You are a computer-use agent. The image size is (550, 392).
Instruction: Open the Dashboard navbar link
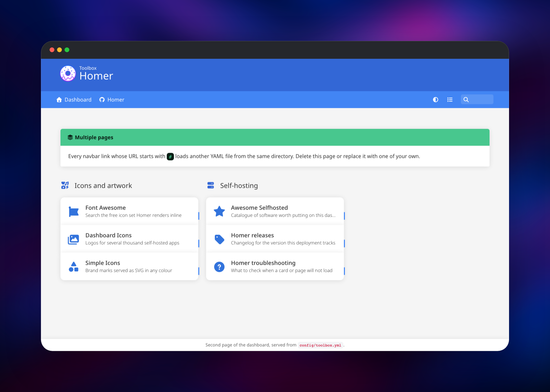(74, 100)
